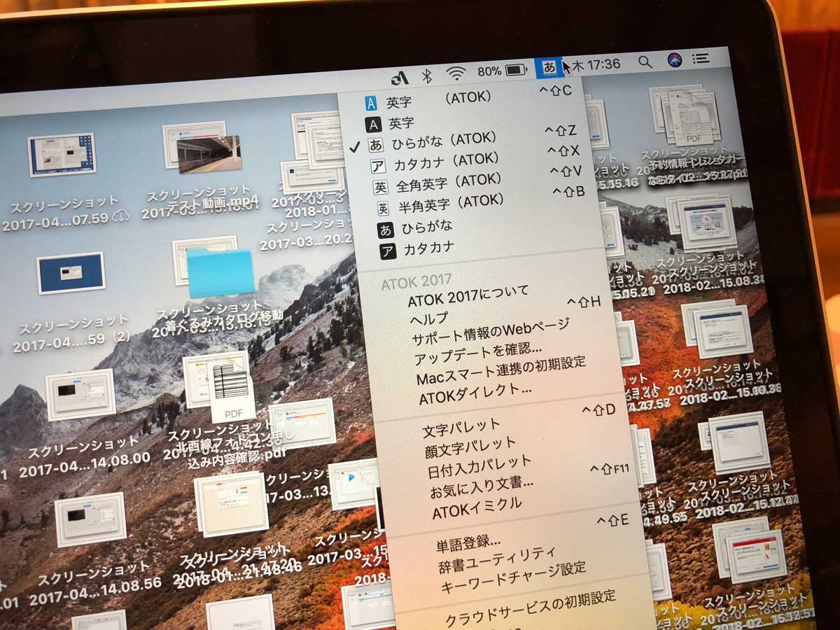Image resolution: width=840 pixels, height=630 pixels.
Task: Select screenshot 2017-04...14.08.56 thumbnail
Action: point(90,519)
